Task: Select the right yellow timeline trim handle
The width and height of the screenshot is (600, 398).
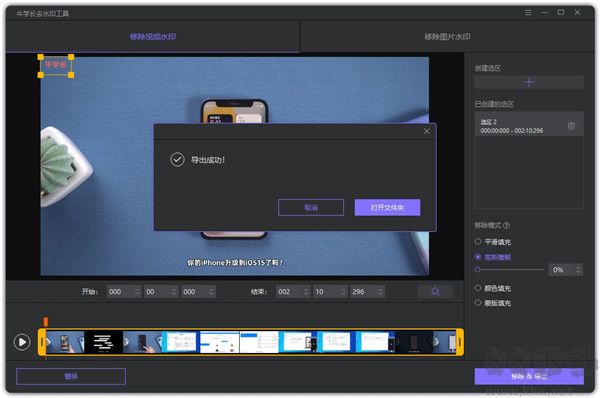Action: click(460, 342)
